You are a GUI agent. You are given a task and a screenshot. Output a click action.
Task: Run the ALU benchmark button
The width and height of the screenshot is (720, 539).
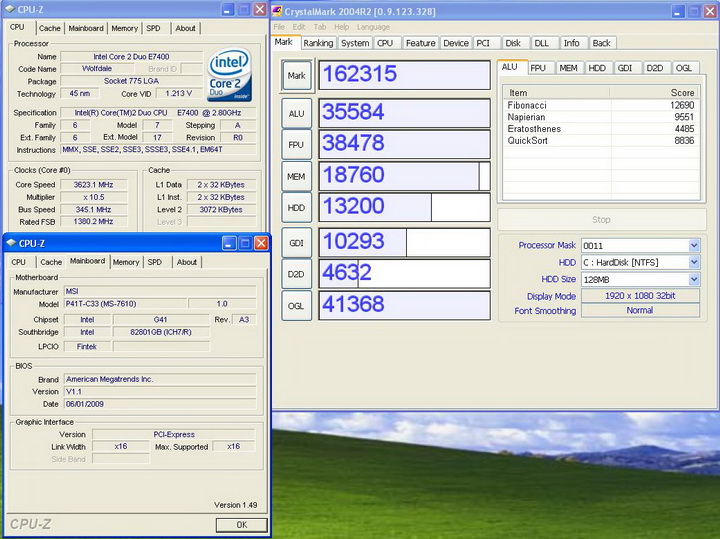296,114
